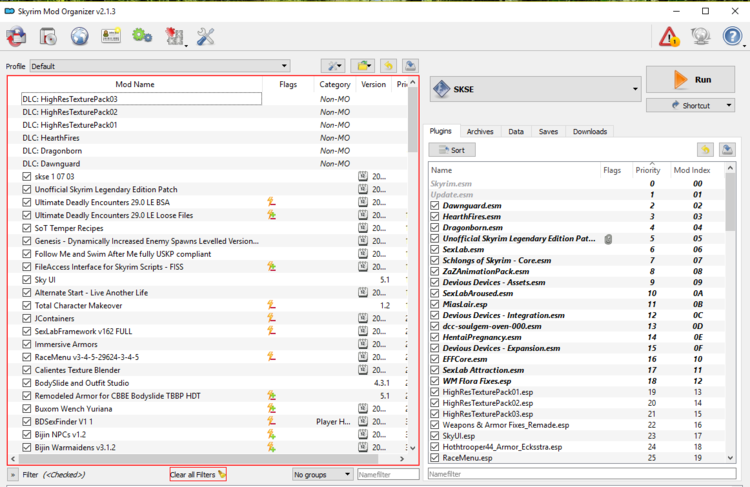This screenshot has width=750, height=487.
Task: Sort mod list by Category column header
Action: [335, 84]
